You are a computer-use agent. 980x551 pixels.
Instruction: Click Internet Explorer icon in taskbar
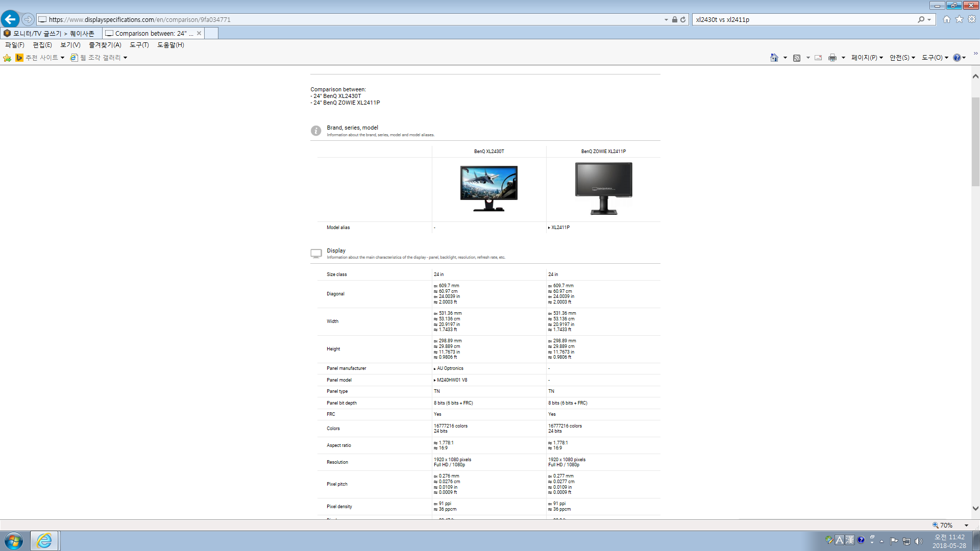tap(44, 541)
